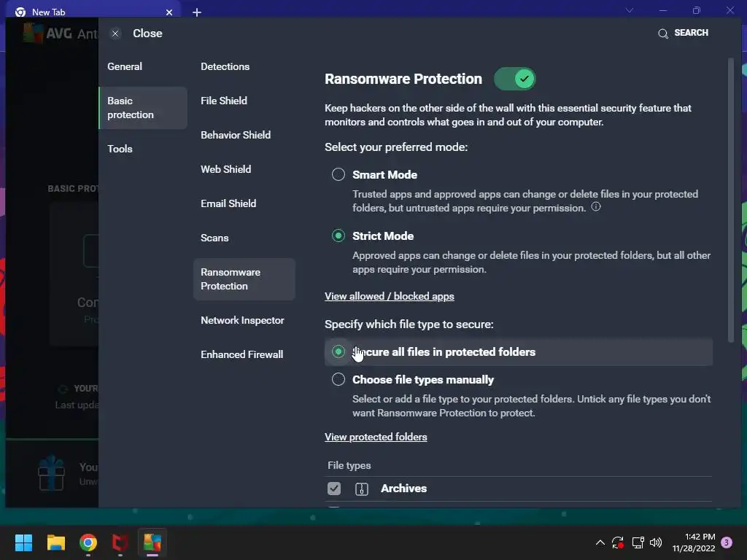
Task: Open the clock and date
Action: pyautogui.click(x=694, y=542)
